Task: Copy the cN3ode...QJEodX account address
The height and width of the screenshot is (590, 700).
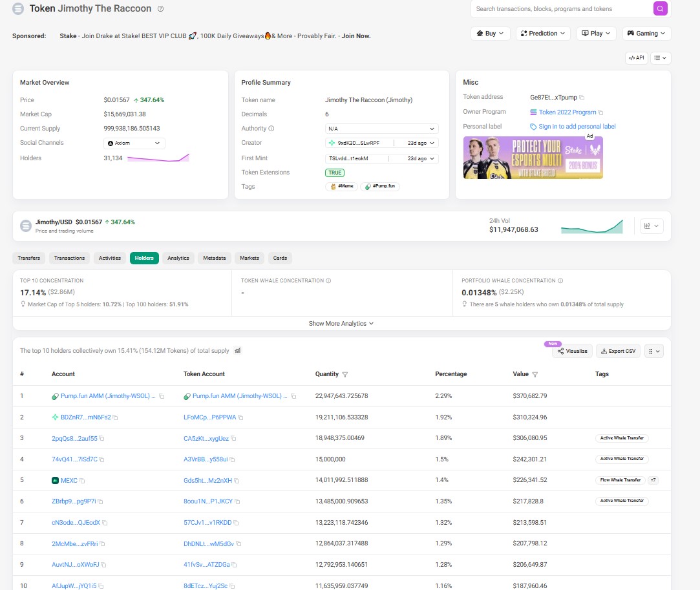Action: [x=105, y=523]
